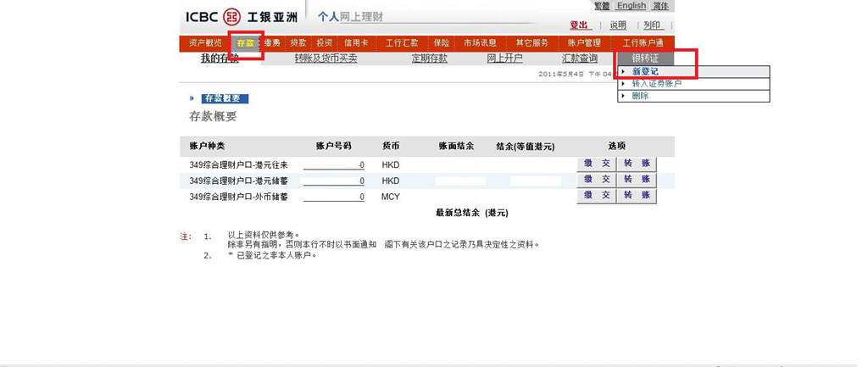This screenshot has width=868, height=367.
Task: Click 转账 for the 港元储蓄 account
Action: 636,180
